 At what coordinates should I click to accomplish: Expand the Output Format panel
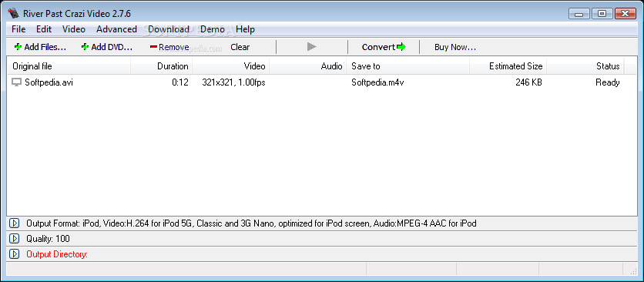click(14, 223)
